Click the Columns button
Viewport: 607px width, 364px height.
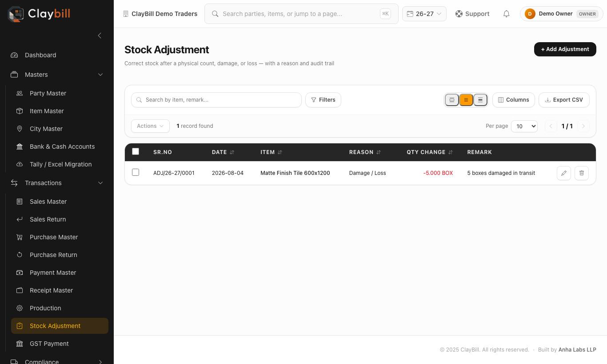click(x=514, y=100)
